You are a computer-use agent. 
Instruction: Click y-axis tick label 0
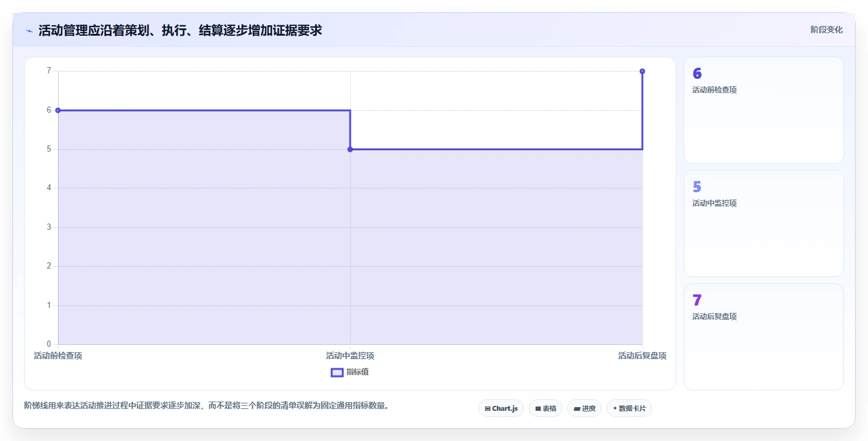(x=49, y=344)
